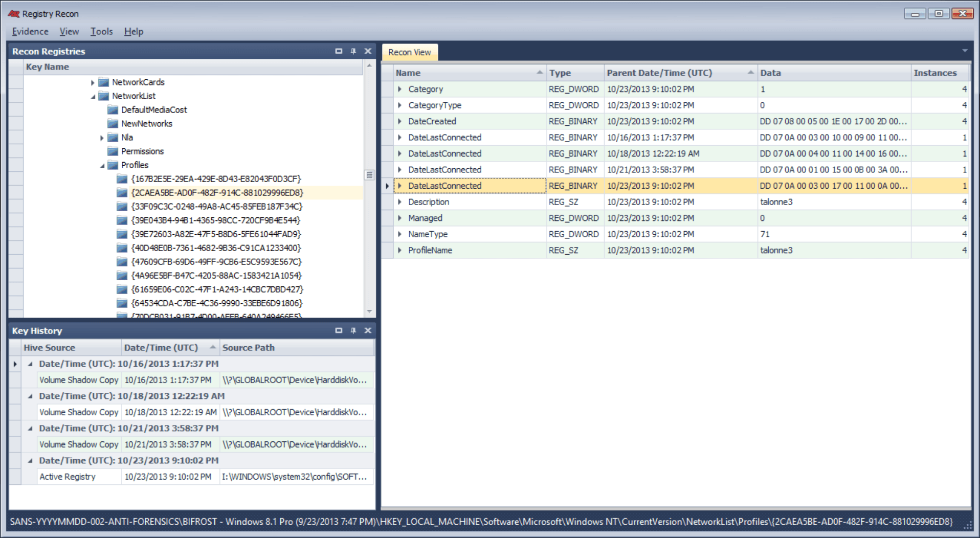Viewport: 980px width, 538px height.
Task: Collapse the NetworkList tree node
Action: [x=93, y=96]
